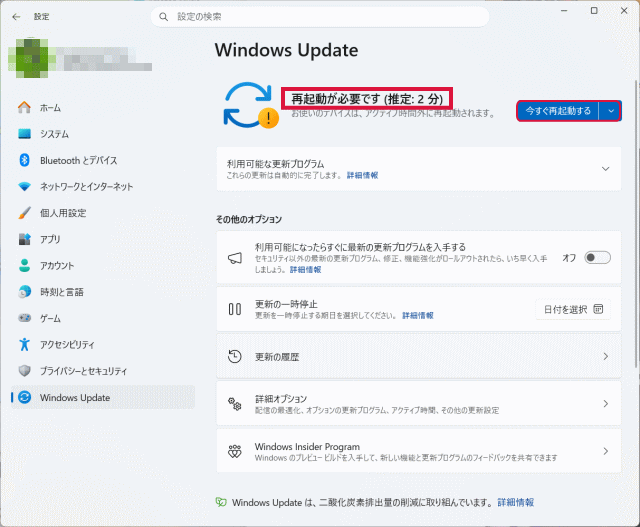Select プライバシーとセキュリティ in the sidebar

pyautogui.click(x=103, y=371)
